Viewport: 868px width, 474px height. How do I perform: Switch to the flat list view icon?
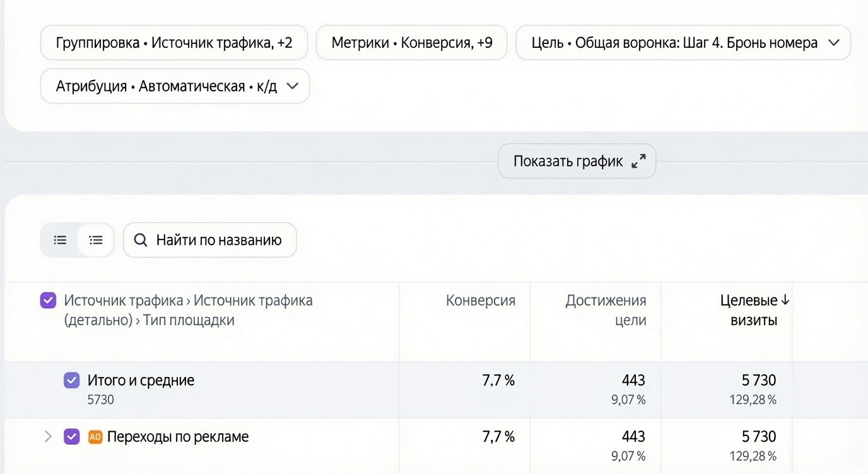[x=60, y=240]
